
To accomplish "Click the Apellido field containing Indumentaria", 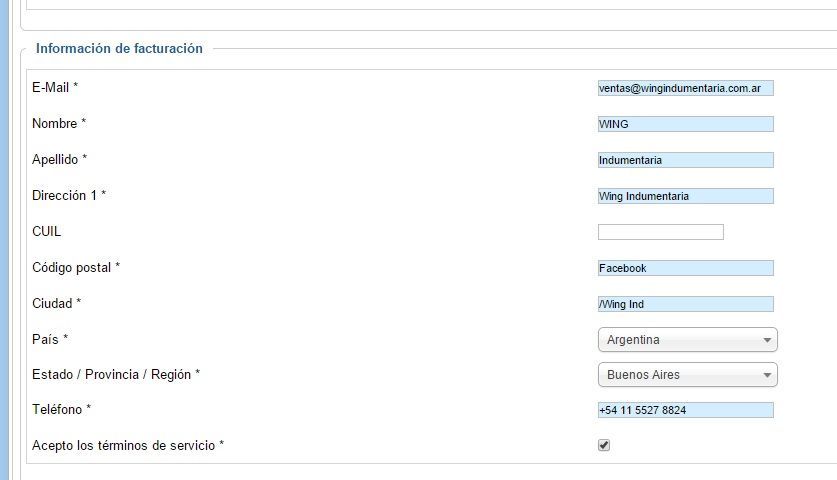I will [685, 160].
